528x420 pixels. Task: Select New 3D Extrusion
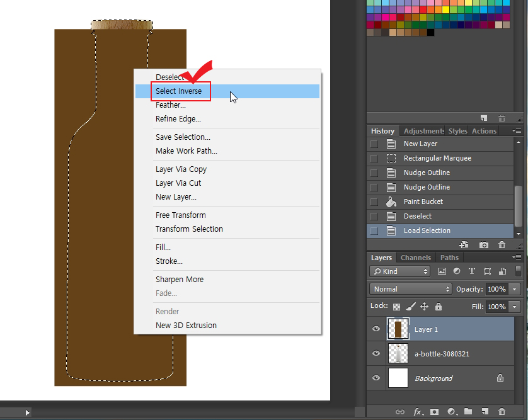tap(227, 326)
